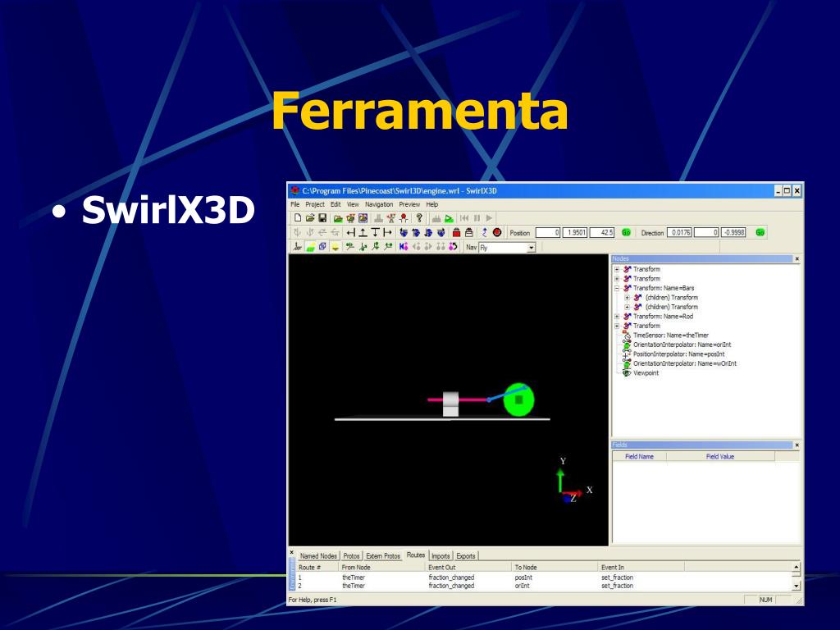This screenshot has height=630, width=840.
Task: Click the Go button next to Direction
Action: [760, 232]
